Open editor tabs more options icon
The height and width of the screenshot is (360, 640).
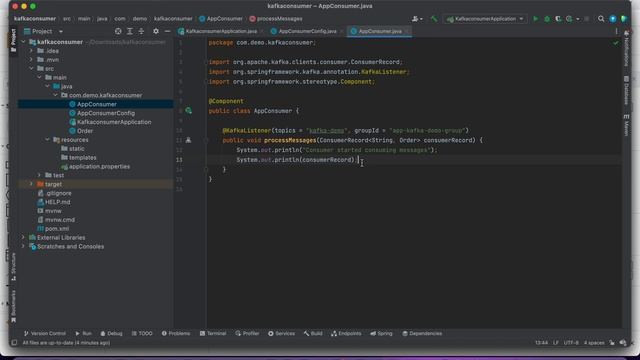(x=616, y=31)
